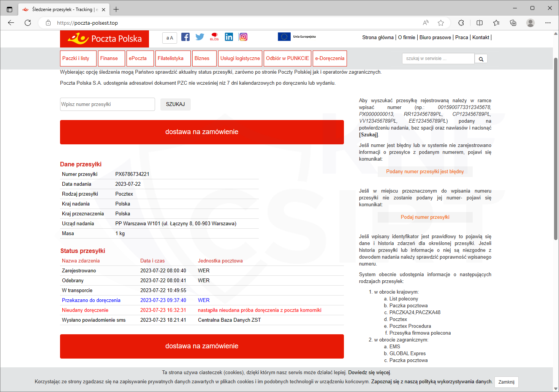Toggle browser split screen view
Image resolution: width=559 pixels, height=392 pixels.
(480, 23)
